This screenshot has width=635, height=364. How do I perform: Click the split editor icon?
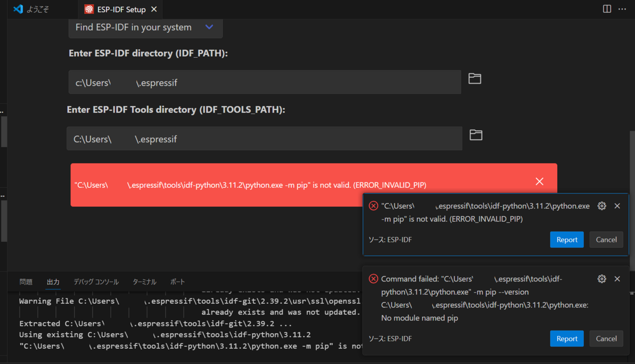607,9
